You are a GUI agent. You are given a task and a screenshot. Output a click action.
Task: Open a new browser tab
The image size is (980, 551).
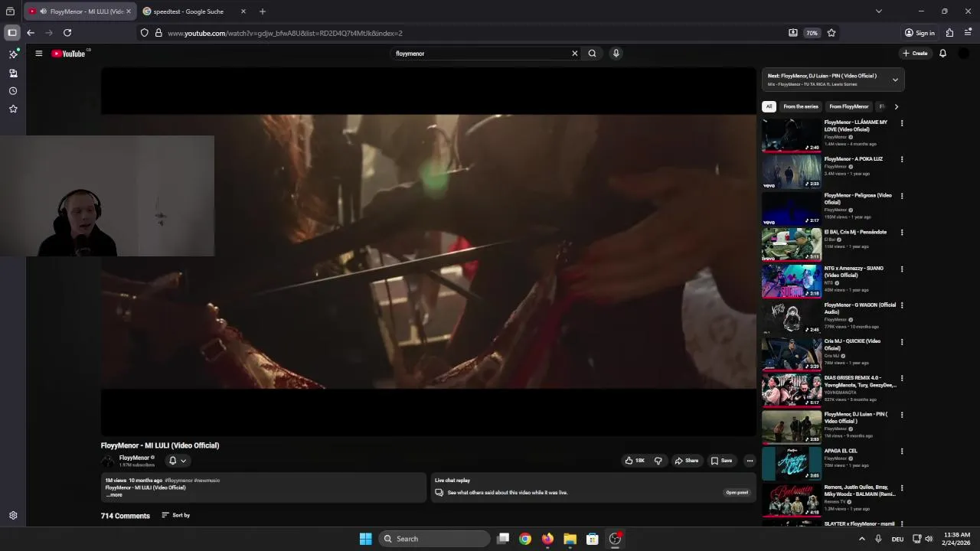tap(263, 11)
